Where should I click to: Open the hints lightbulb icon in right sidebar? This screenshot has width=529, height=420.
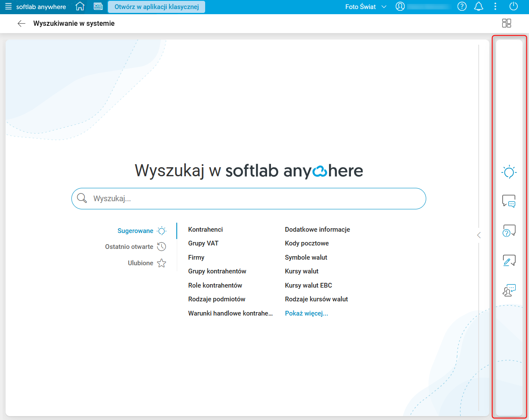(509, 172)
